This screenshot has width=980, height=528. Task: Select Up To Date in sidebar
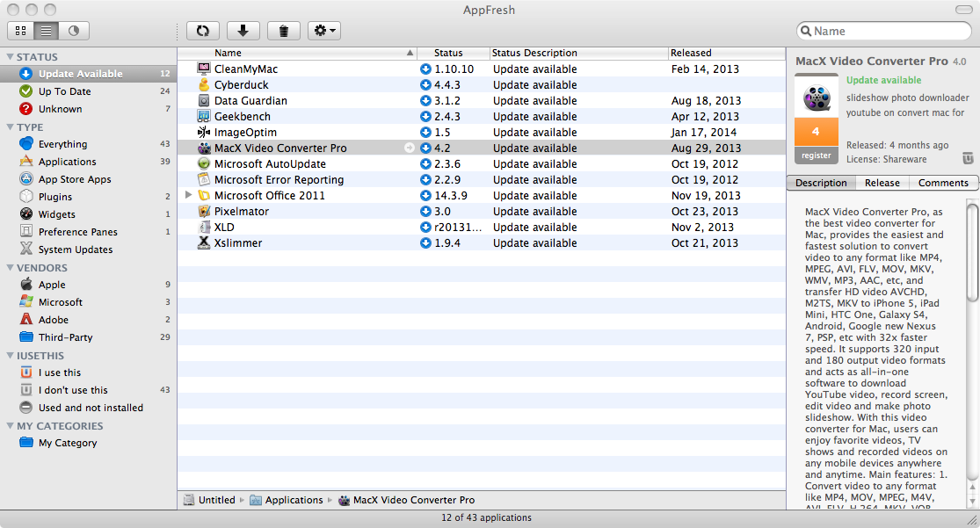click(64, 91)
